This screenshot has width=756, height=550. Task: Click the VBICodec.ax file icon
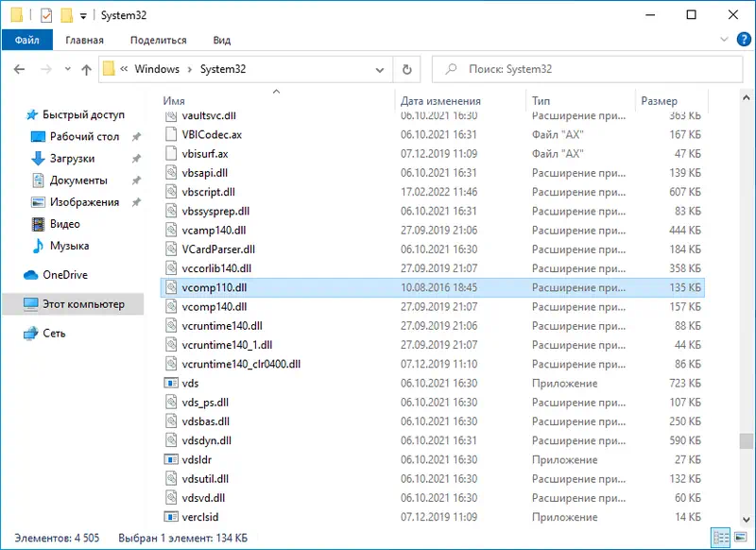pos(171,134)
